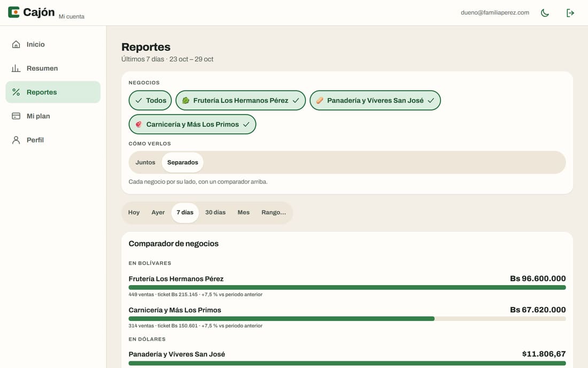Select the 30 días period tab

coord(215,212)
